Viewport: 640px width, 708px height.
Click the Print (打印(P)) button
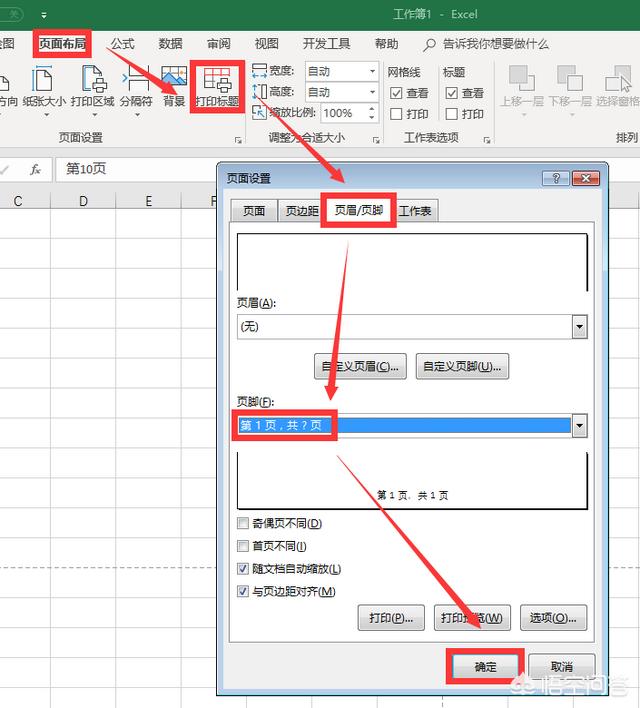pyautogui.click(x=391, y=618)
